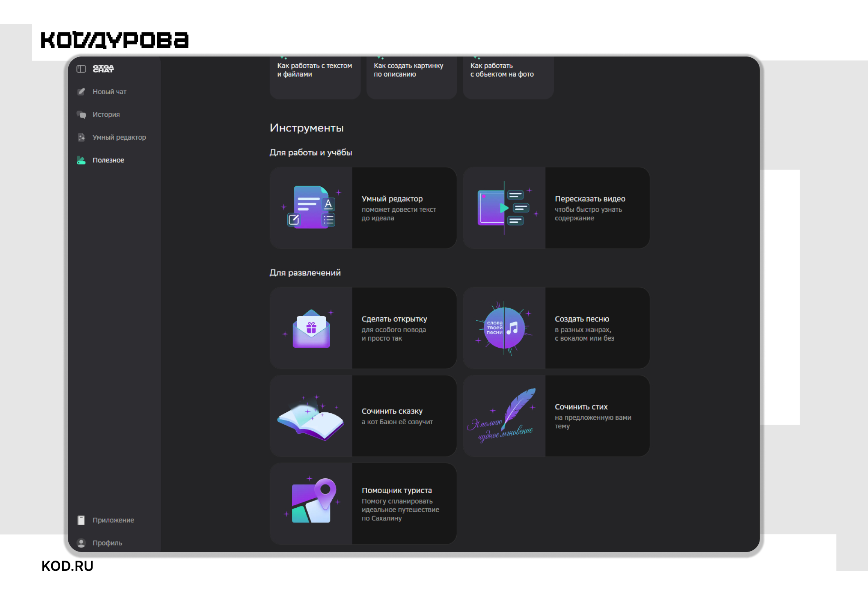This screenshot has height=595, width=868.
Task: Open Умный редактор from the sidebar
Action: [x=119, y=137]
